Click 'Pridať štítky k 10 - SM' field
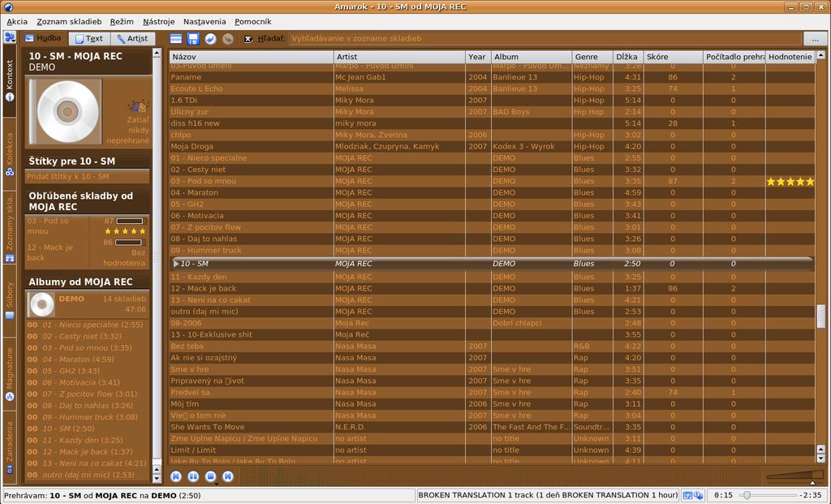The height and width of the screenshot is (504, 831). point(87,176)
